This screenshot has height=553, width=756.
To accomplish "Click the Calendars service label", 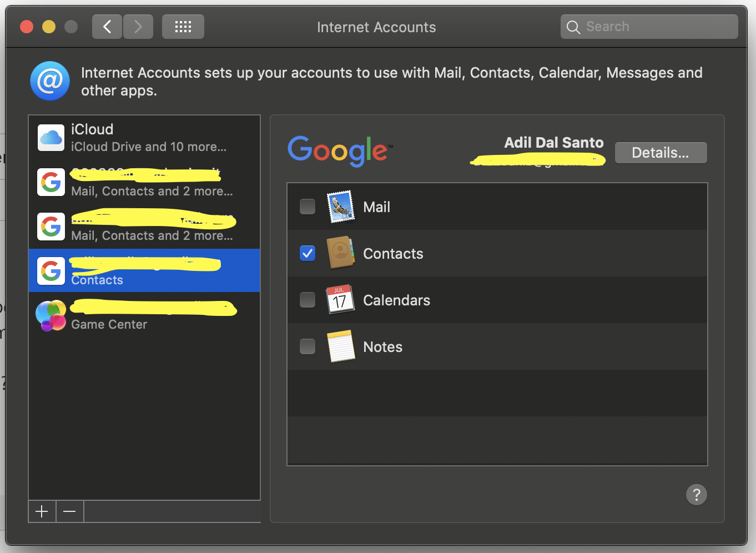I will click(x=397, y=300).
